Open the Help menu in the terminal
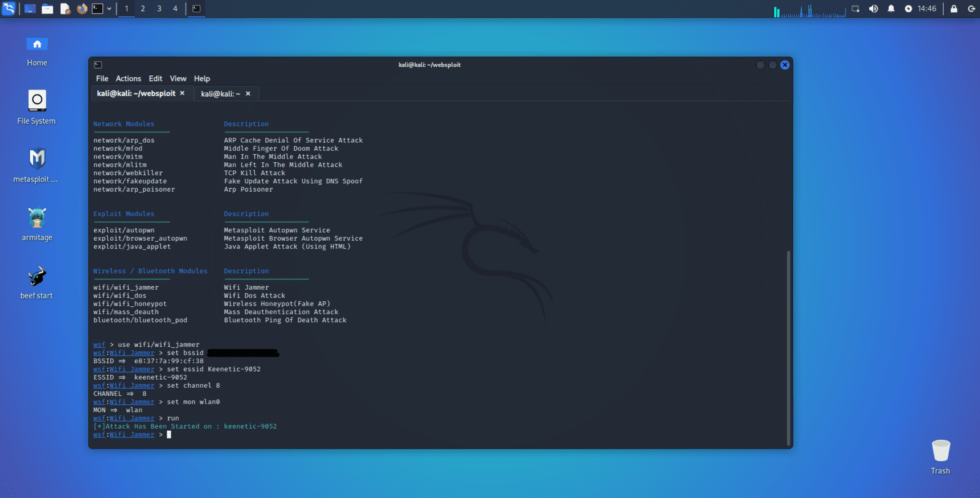The image size is (980, 498). coord(202,78)
